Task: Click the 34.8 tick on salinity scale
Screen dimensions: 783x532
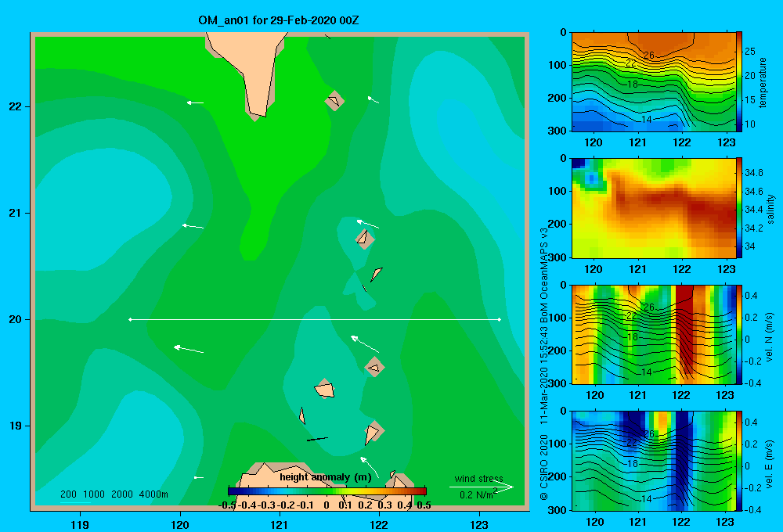Action: 753,173
